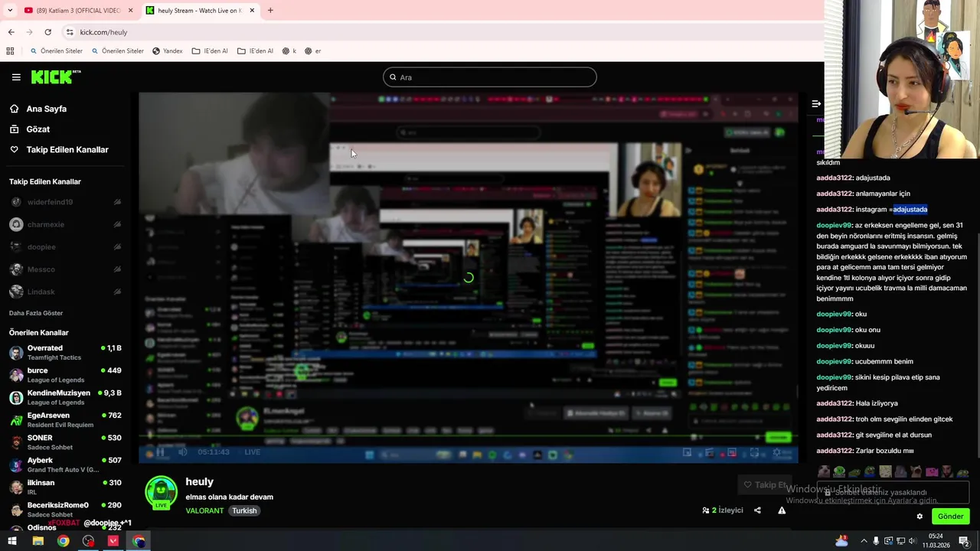Go to Ana Sayfa in sidebar

46,109
